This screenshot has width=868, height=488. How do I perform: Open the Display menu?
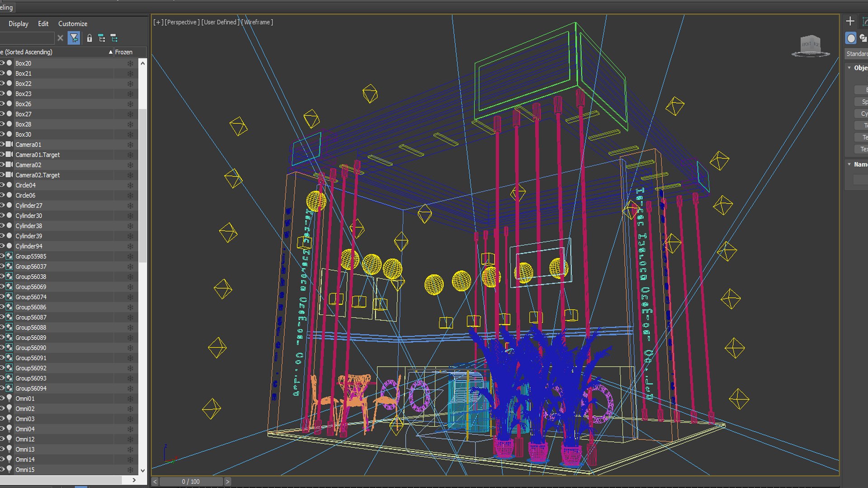[18, 23]
